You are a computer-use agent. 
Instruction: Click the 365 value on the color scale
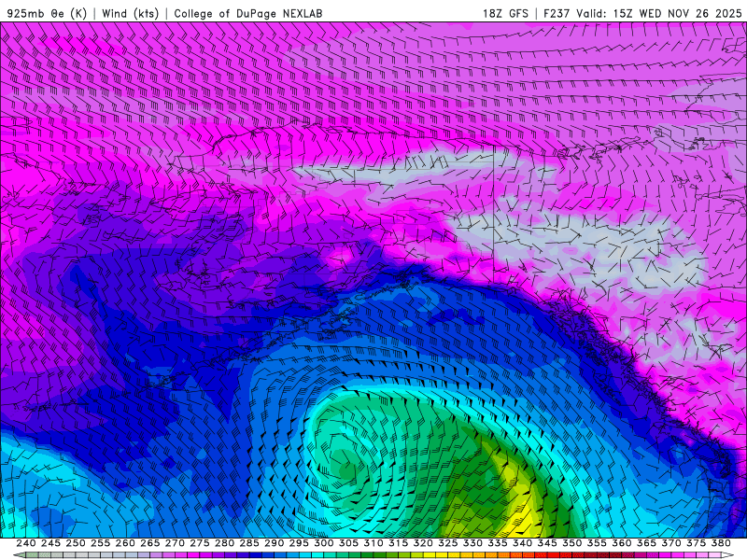click(646, 543)
